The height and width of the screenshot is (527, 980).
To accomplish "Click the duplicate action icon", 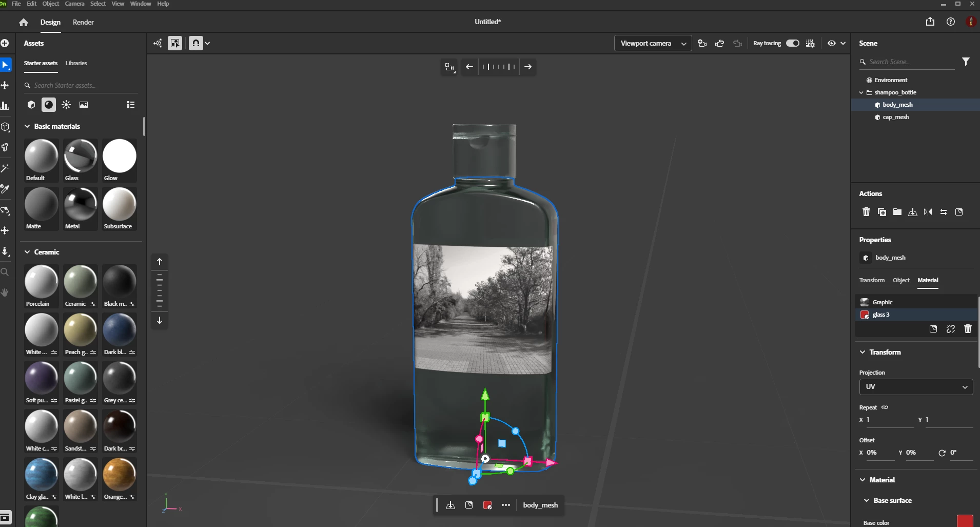I will (882, 212).
